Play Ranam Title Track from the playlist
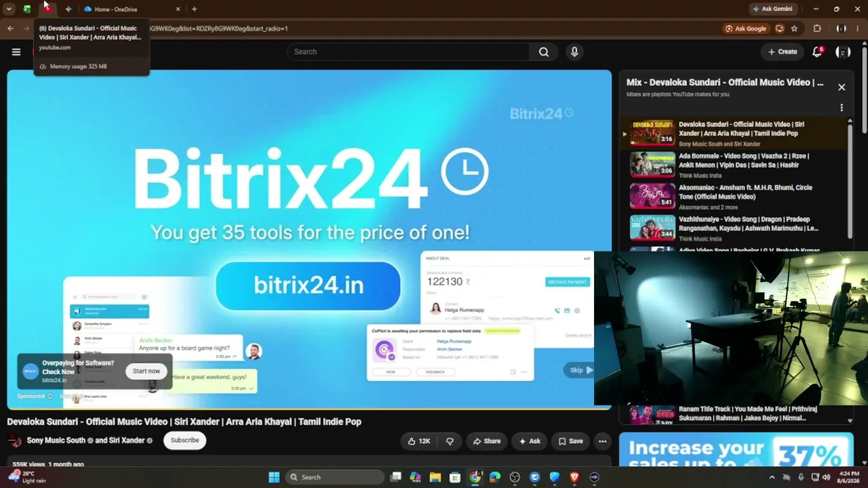Image resolution: width=868 pixels, height=488 pixels. point(734,413)
